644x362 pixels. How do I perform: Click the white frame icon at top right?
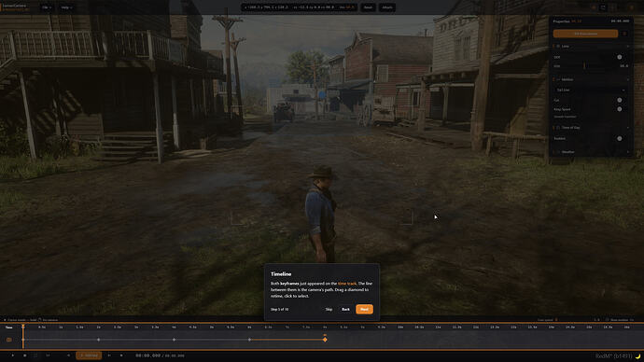(603, 7)
